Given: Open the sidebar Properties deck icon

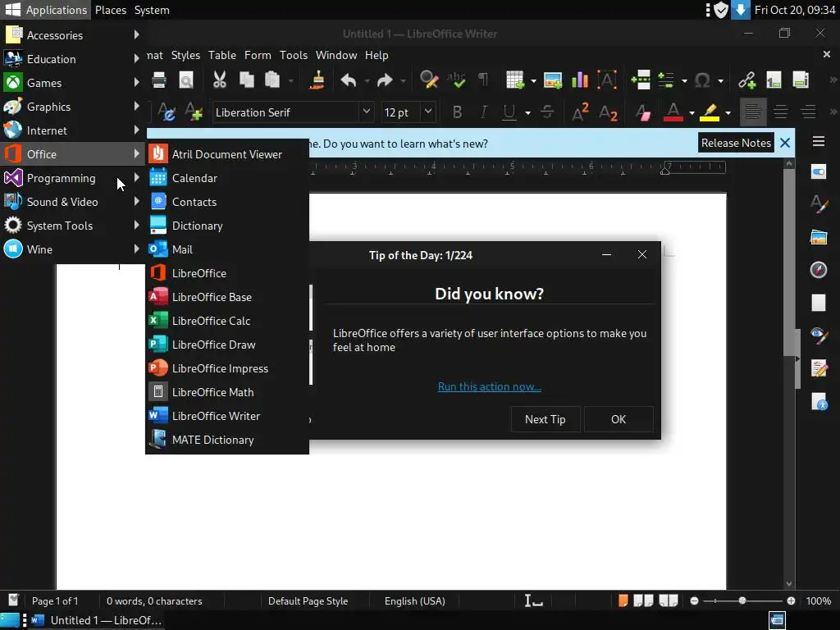Looking at the screenshot, I should pos(819,172).
